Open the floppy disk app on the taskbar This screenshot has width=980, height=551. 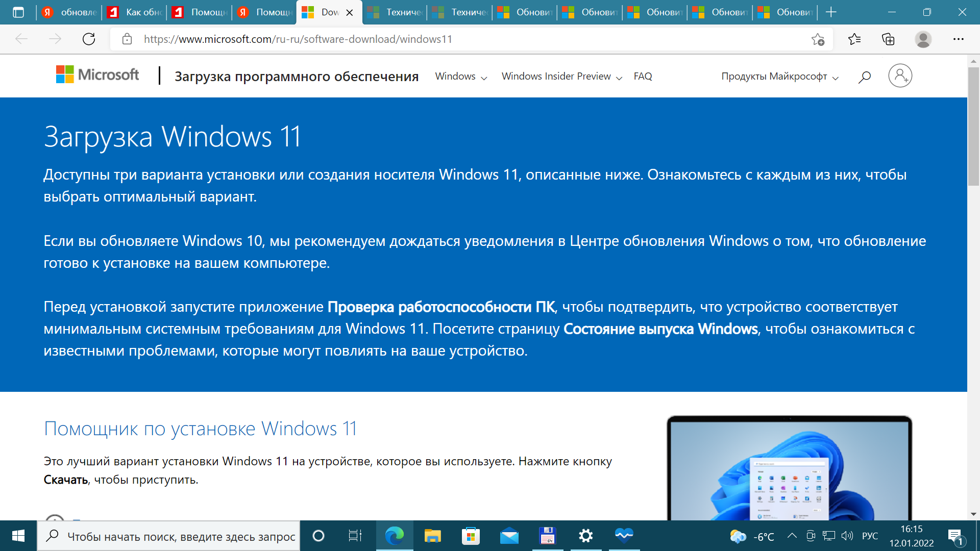(x=547, y=536)
